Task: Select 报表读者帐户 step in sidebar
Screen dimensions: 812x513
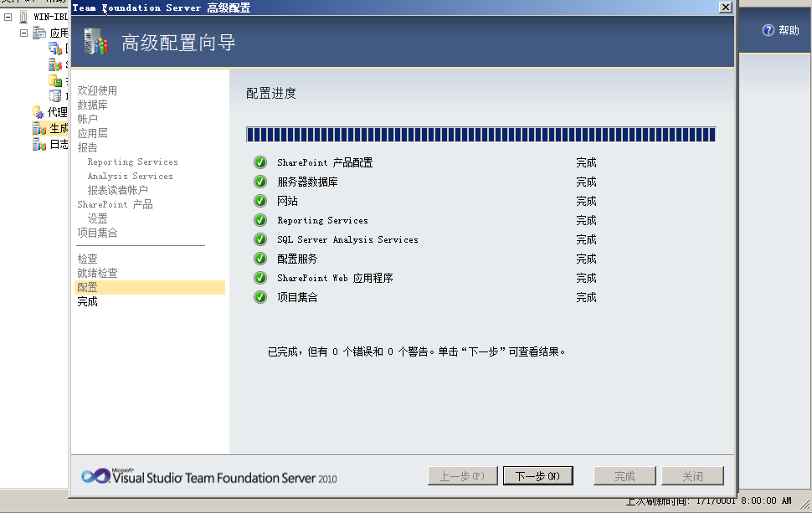Action: pyautogui.click(x=117, y=190)
